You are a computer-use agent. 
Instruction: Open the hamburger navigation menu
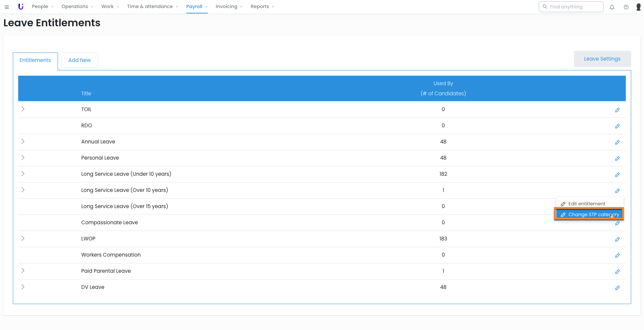click(7, 7)
